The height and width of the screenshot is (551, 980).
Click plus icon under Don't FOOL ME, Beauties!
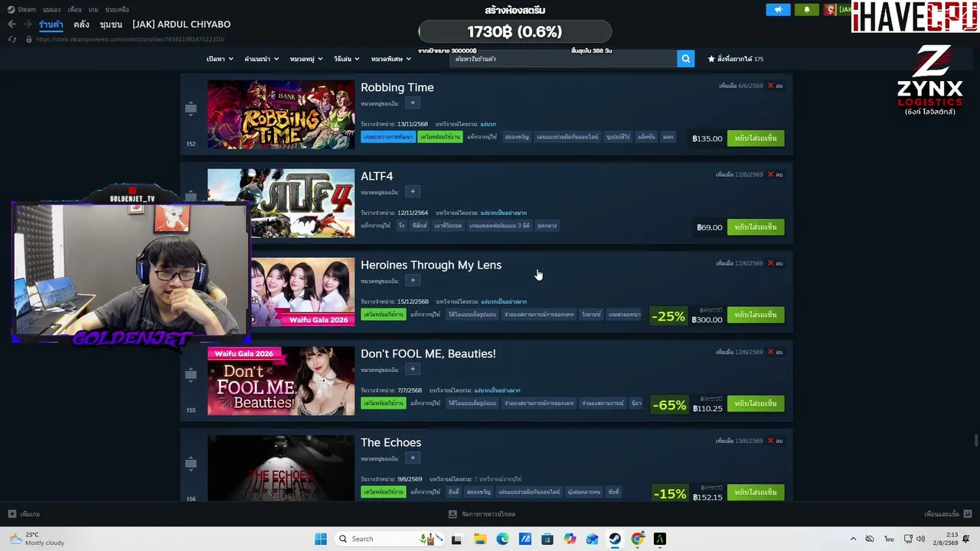point(412,370)
